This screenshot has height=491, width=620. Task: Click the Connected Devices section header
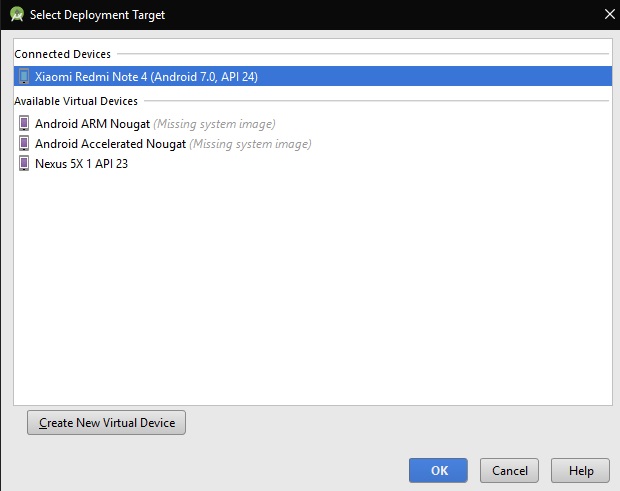[63, 54]
